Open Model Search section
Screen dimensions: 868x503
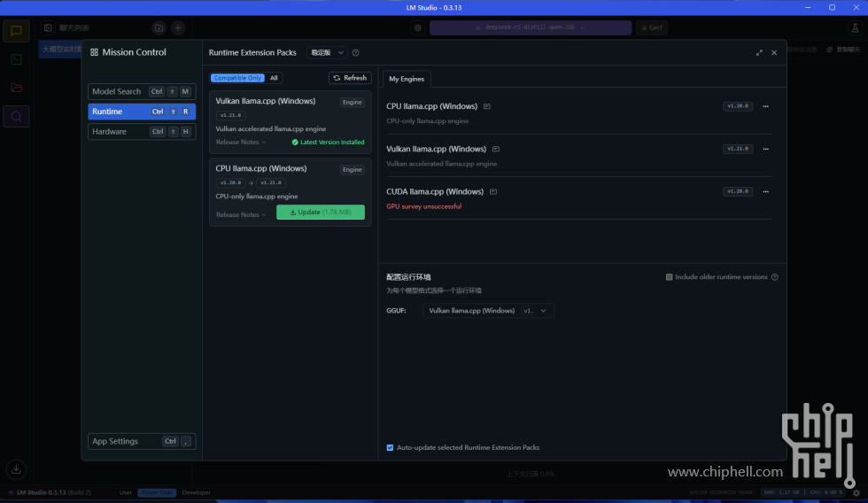[x=142, y=91]
